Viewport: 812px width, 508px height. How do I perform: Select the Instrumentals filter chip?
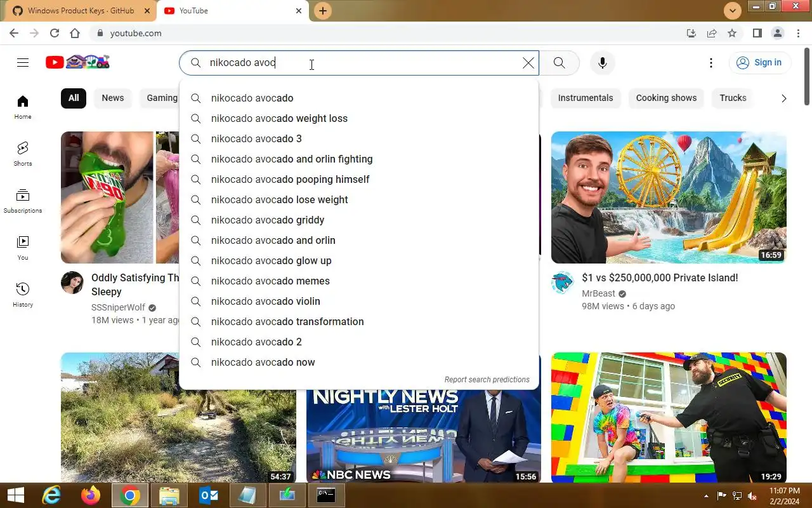click(586, 98)
